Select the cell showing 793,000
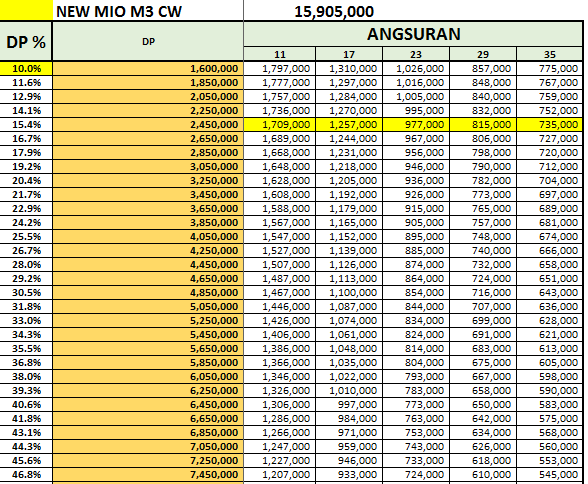The width and height of the screenshot is (588, 484). coord(416,376)
